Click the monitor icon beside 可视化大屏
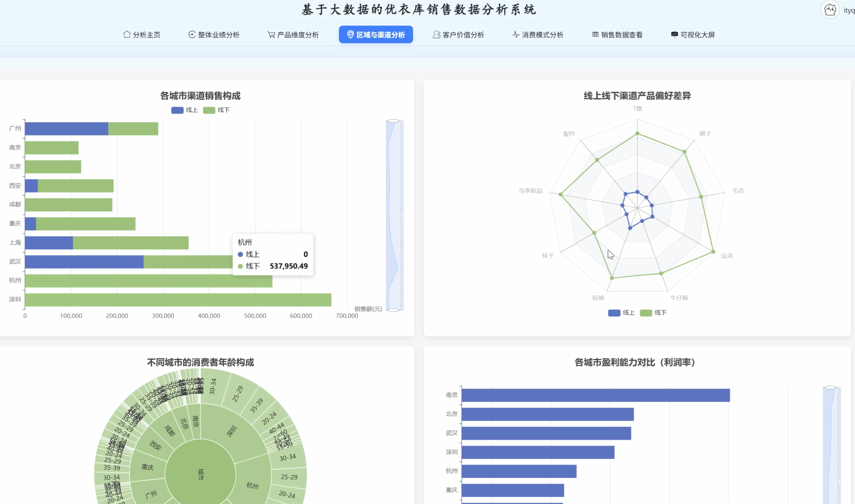This screenshot has height=504, width=855. pyautogui.click(x=674, y=34)
